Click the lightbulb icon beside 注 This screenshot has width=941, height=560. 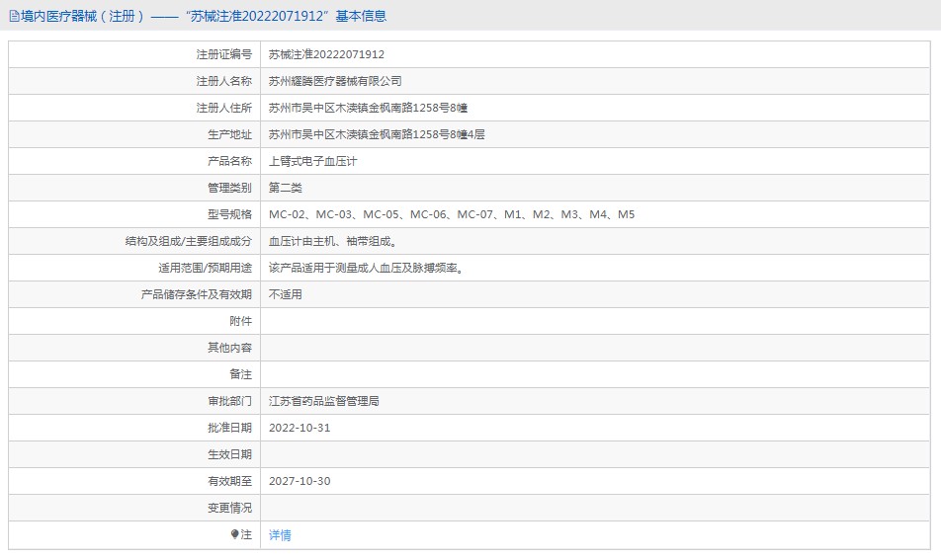click(x=234, y=534)
